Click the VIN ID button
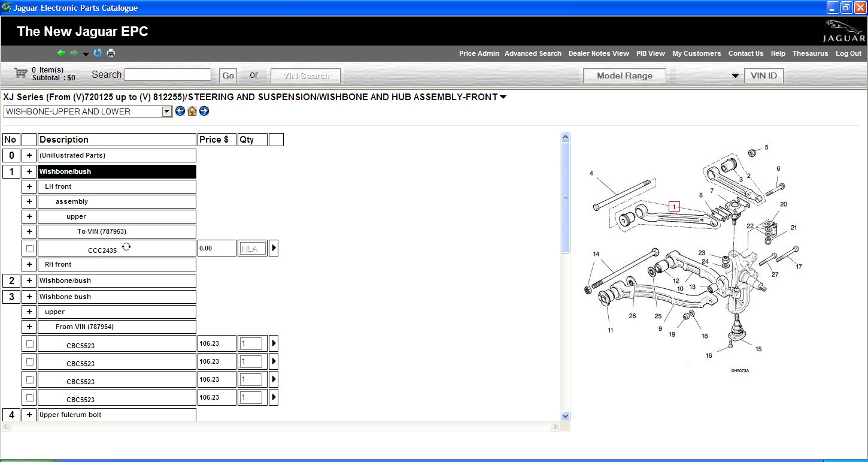The image size is (868, 462). [x=764, y=76]
